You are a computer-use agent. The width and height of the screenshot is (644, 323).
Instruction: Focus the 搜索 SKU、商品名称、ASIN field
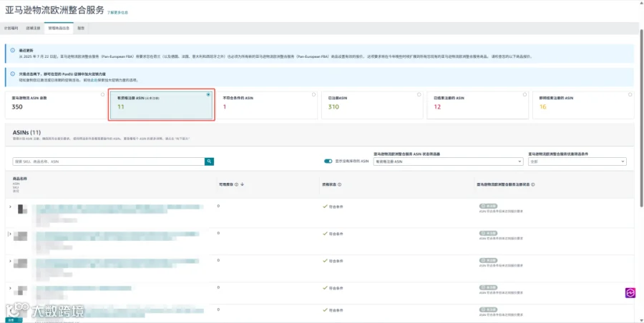[x=109, y=161]
